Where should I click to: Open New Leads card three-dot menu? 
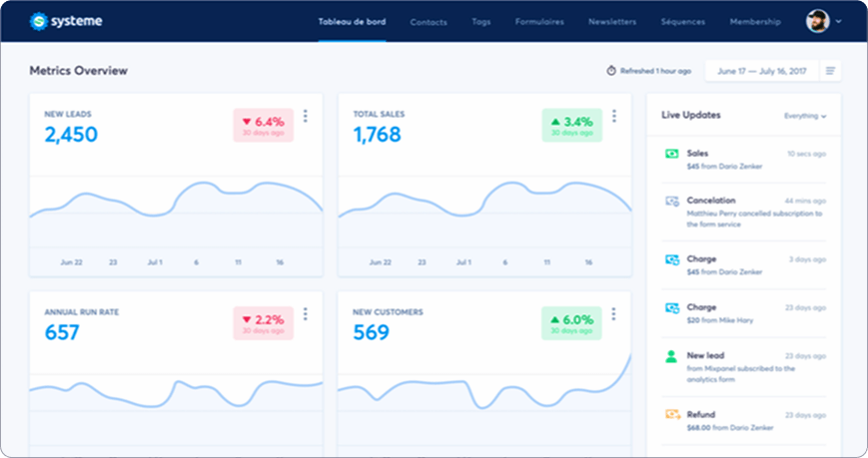tap(306, 116)
